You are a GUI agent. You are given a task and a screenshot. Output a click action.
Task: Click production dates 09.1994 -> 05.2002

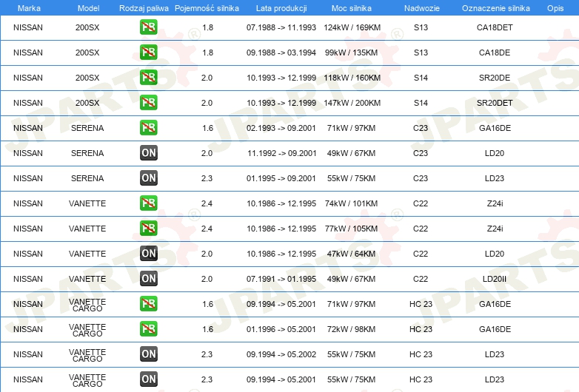click(x=281, y=354)
